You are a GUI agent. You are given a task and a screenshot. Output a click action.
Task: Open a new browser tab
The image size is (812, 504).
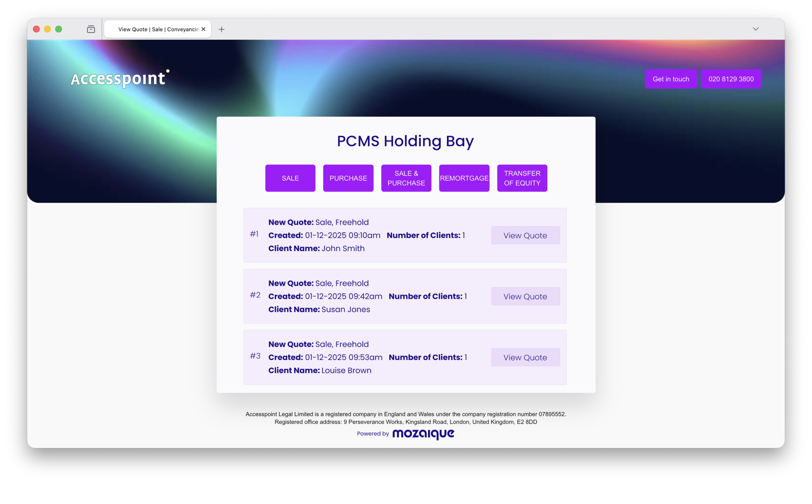point(221,29)
